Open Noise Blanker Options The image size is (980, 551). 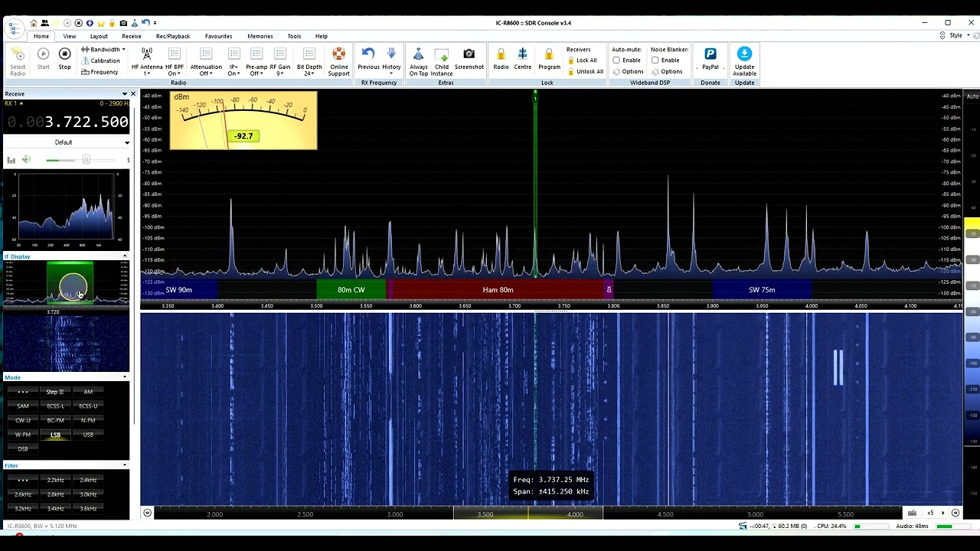tap(667, 71)
